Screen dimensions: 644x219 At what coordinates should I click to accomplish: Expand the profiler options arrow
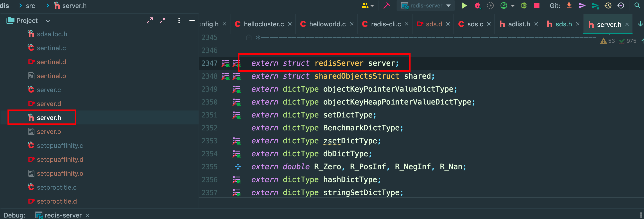tap(513, 6)
